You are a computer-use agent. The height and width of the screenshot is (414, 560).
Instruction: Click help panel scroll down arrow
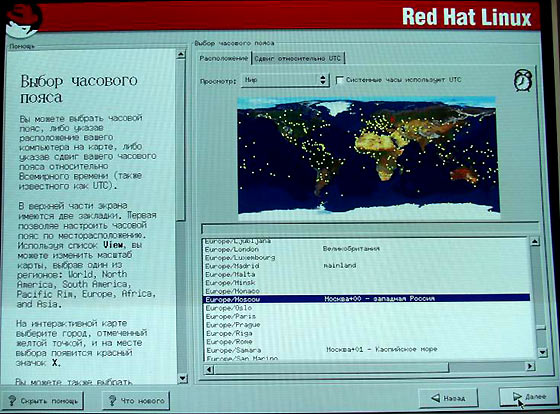182,378
